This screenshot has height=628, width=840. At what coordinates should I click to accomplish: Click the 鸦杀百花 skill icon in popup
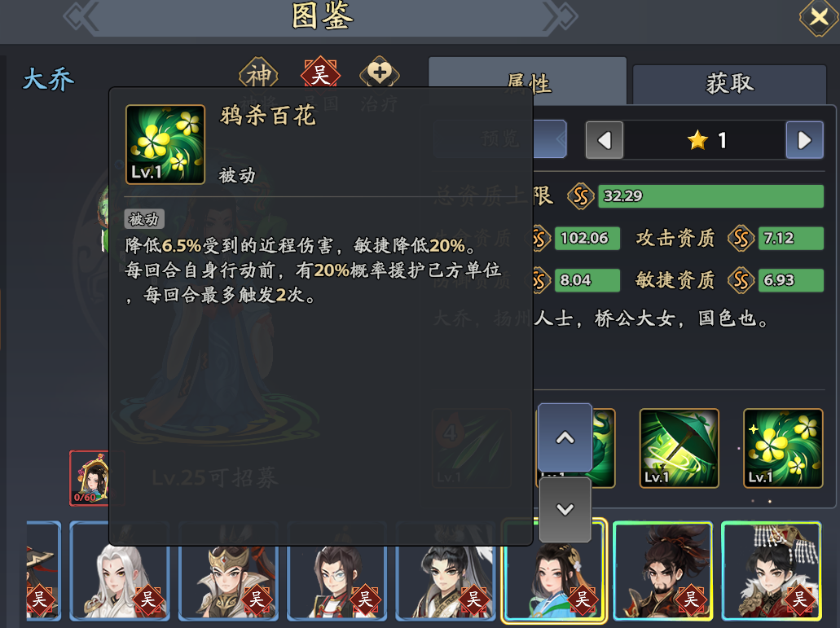pos(165,144)
